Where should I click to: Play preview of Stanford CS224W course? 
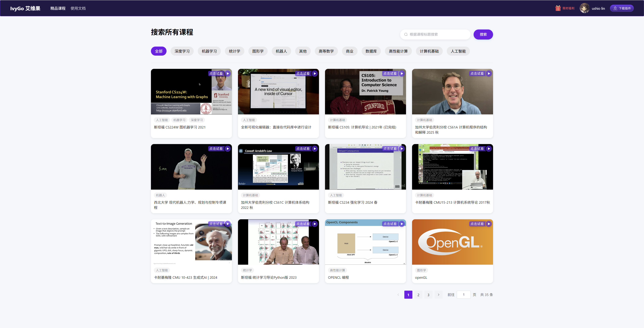coord(228,74)
